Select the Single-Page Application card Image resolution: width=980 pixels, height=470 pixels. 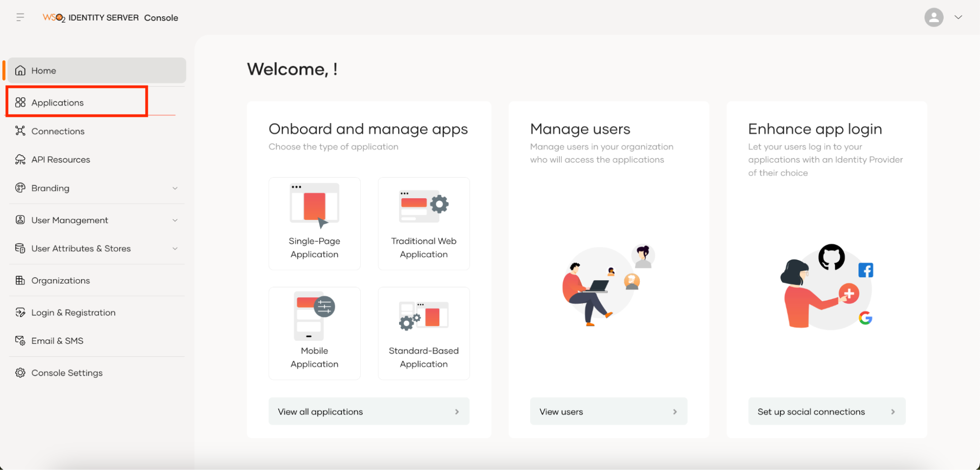314,223
